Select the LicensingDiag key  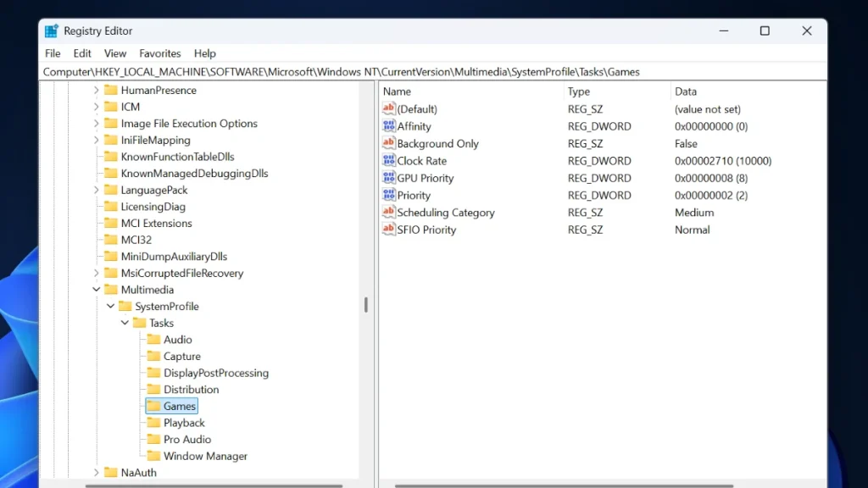pyautogui.click(x=153, y=207)
